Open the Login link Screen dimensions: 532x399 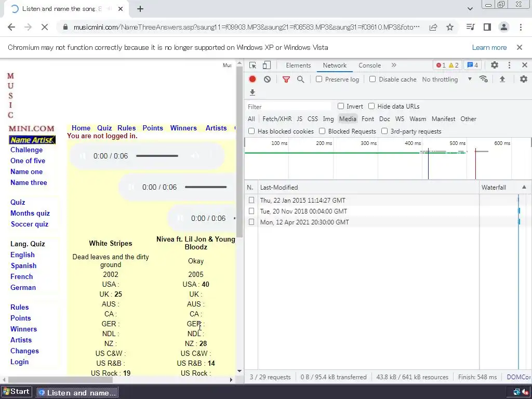(19, 362)
